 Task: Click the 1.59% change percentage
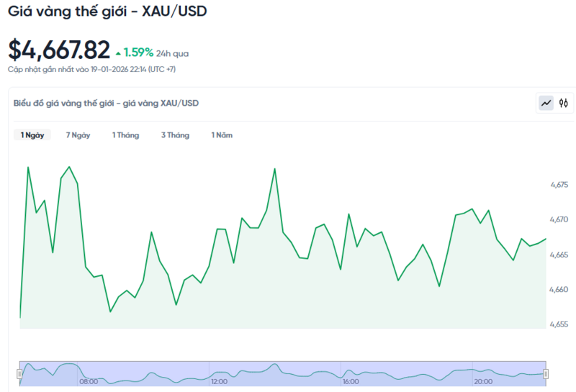tap(138, 53)
